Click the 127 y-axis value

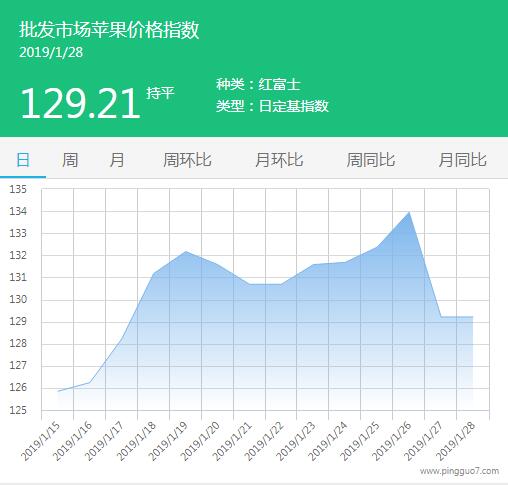point(18,366)
